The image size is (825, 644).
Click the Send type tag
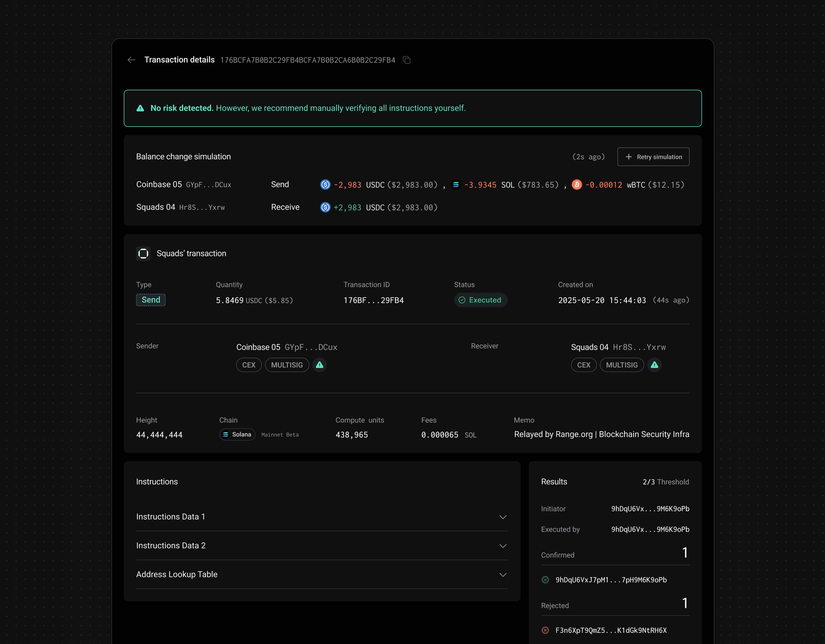151,300
